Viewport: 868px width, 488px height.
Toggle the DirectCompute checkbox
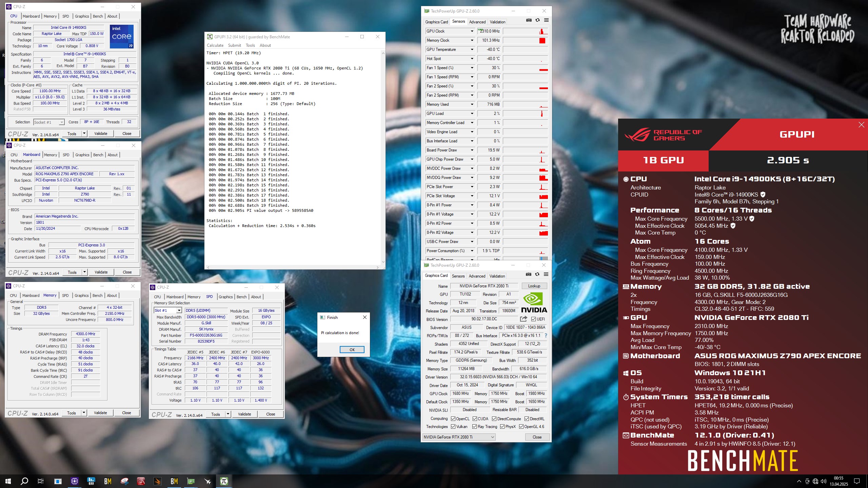[494, 419]
